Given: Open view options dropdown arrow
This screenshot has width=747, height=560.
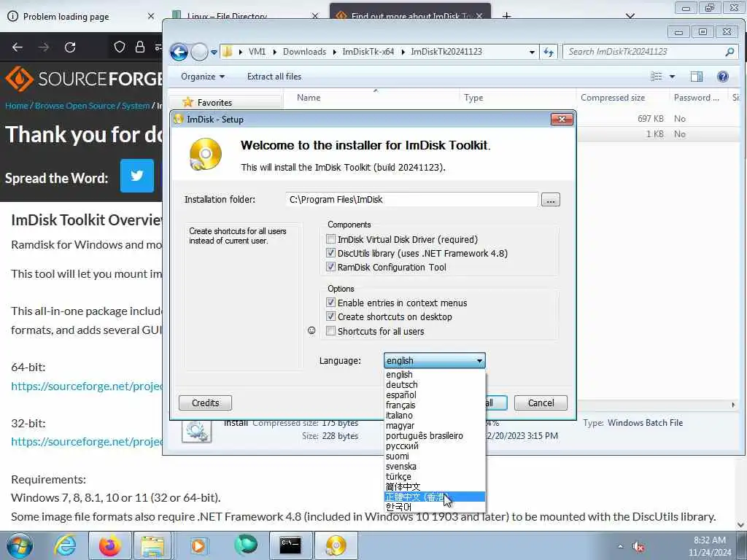Looking at the screenshot, I should (x=672, y=76).
